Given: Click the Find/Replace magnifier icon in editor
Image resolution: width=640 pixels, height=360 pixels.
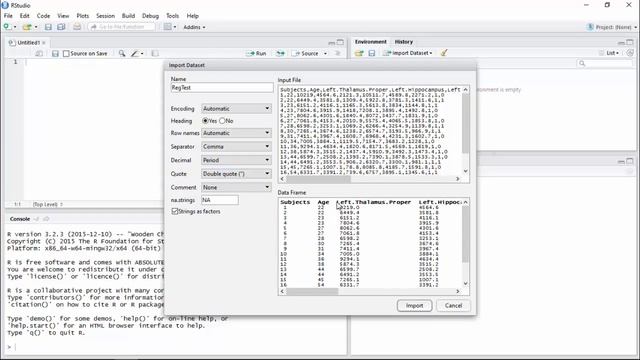Looking at the screenshot, I should 122,53.
